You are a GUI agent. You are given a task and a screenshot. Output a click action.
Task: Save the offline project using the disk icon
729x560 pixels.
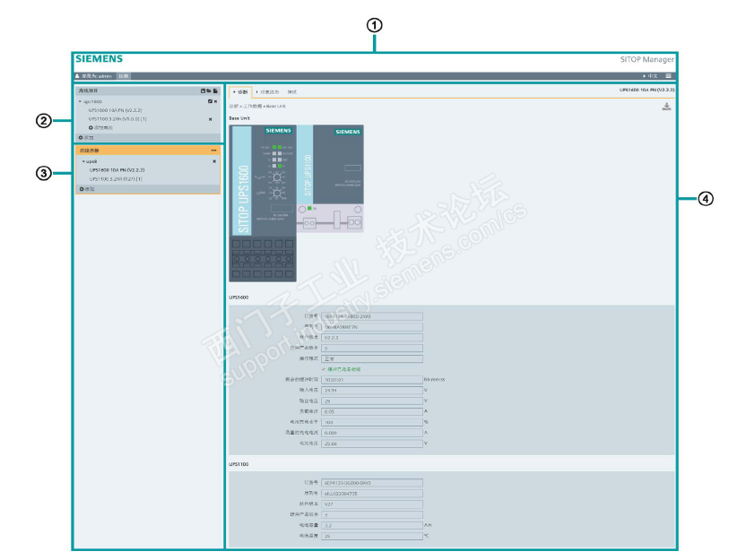tap(203, 91)
